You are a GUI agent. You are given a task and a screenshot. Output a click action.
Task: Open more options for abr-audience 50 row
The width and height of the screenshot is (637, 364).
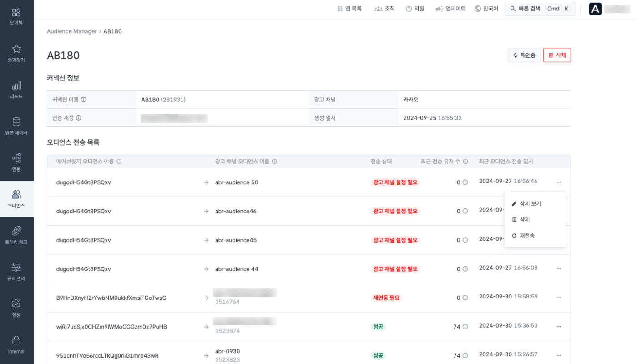[x=559, y=182]
